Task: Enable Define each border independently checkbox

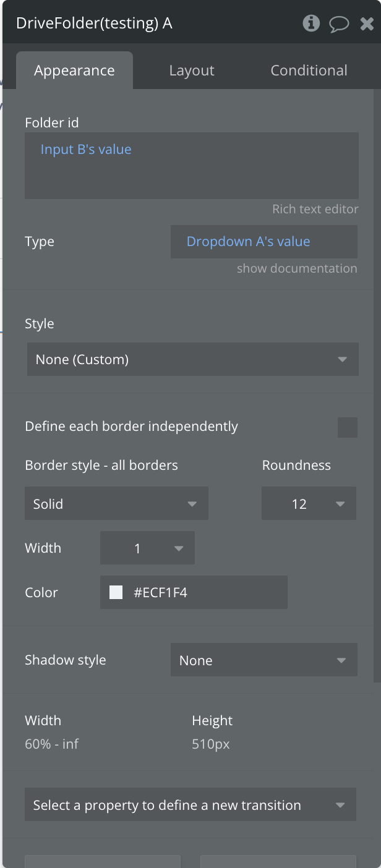Action: click(347, 427)
